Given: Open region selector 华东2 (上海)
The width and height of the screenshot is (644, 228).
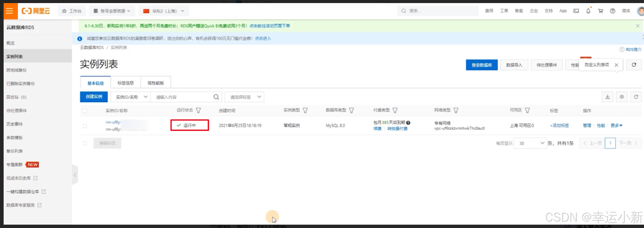Looking at the screenshot, I should coord(164,11).
